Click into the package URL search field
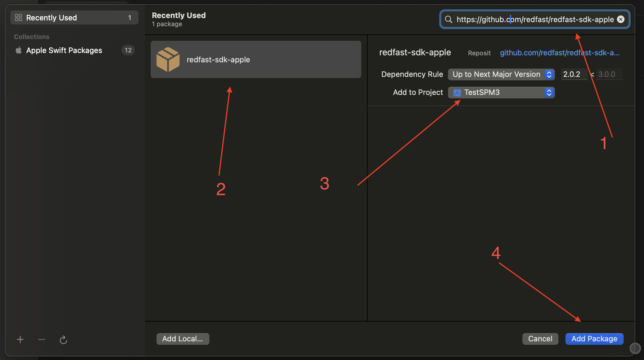This screenshot has width=644, height=360. pyautogui.click(x=535, y=19)
